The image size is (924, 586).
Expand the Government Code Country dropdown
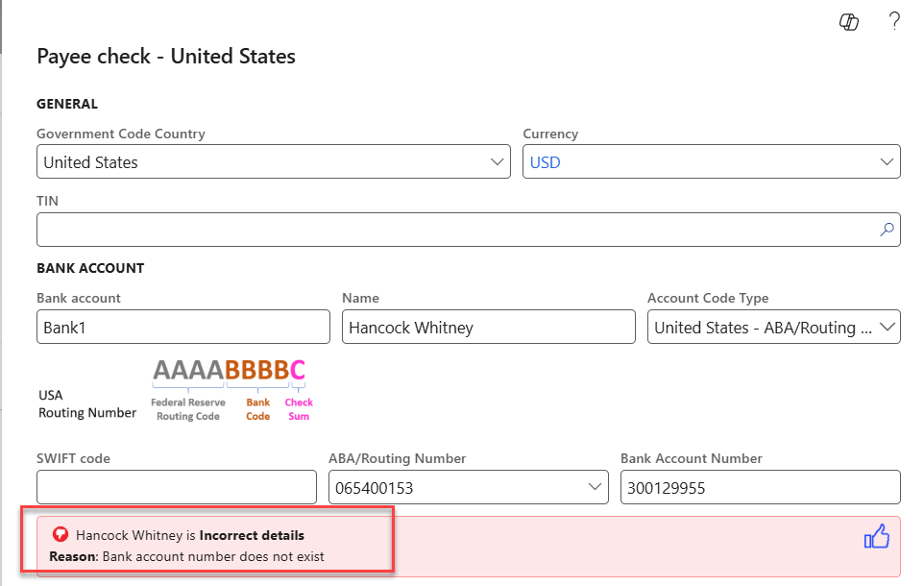(x=497, y=162)
